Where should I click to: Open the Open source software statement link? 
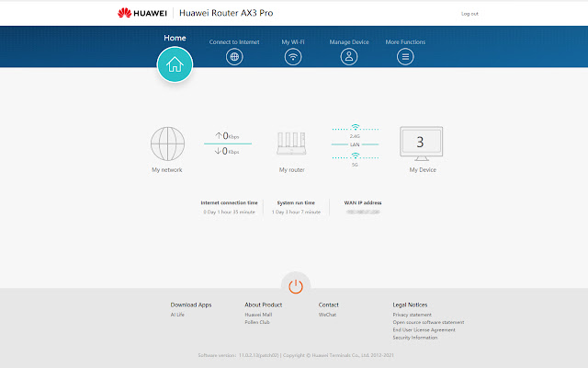(x=428, y=322)
